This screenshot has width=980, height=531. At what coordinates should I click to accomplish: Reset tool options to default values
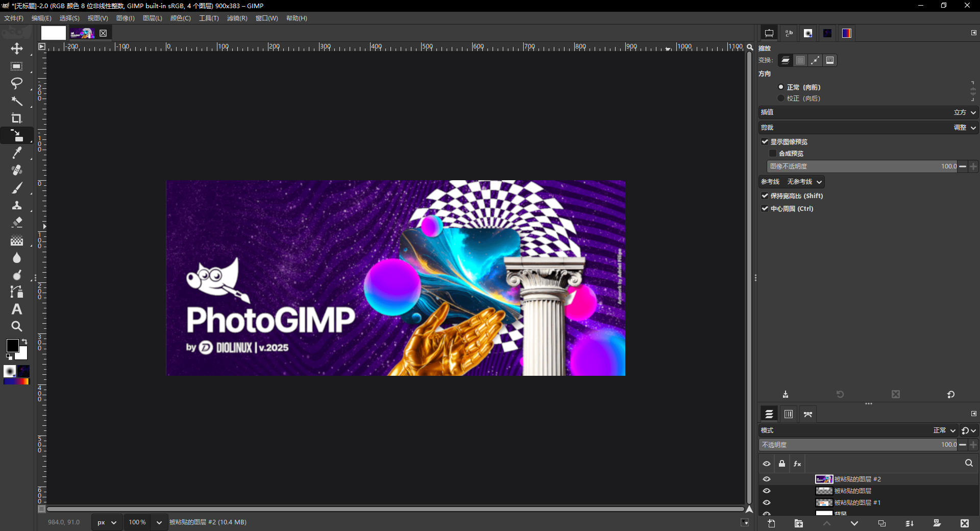point(951,394)
